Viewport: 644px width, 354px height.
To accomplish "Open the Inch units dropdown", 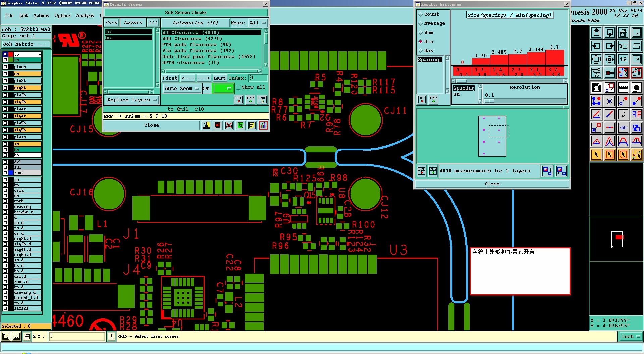I will point(630,337).
